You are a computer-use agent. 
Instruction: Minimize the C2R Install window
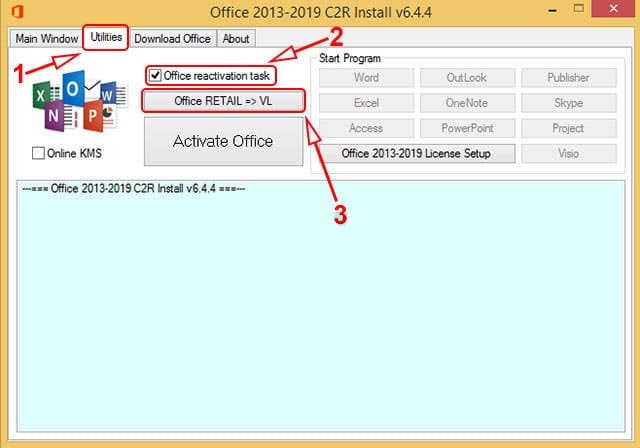click(552, 11)
